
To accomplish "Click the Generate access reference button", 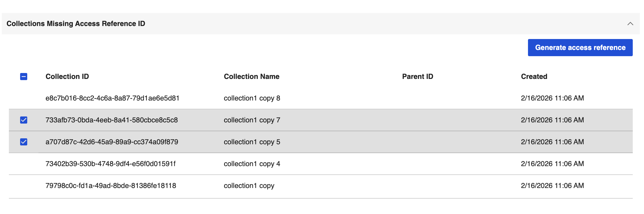I will coord(579,47).
